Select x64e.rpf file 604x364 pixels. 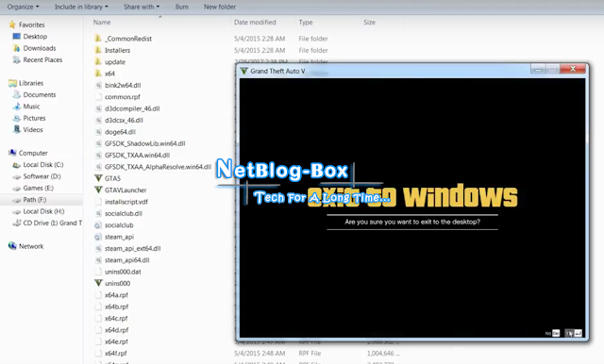tap(116, 341)
